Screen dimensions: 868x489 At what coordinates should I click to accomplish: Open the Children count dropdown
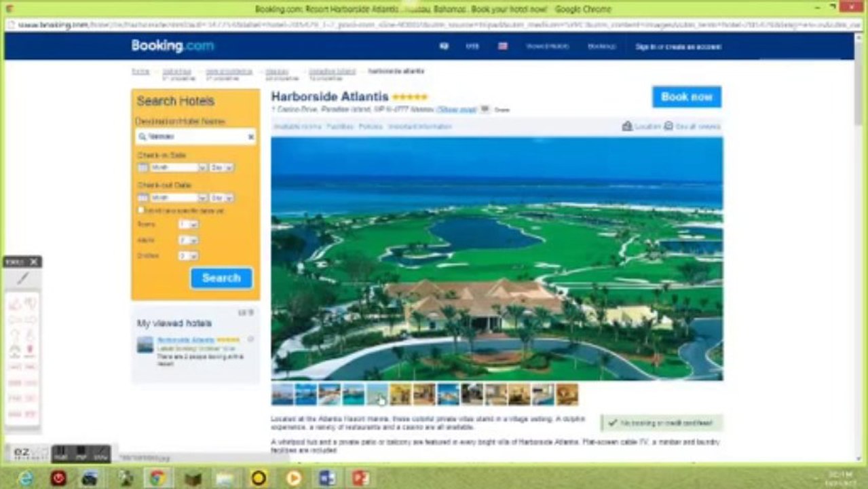coord(188,256)
